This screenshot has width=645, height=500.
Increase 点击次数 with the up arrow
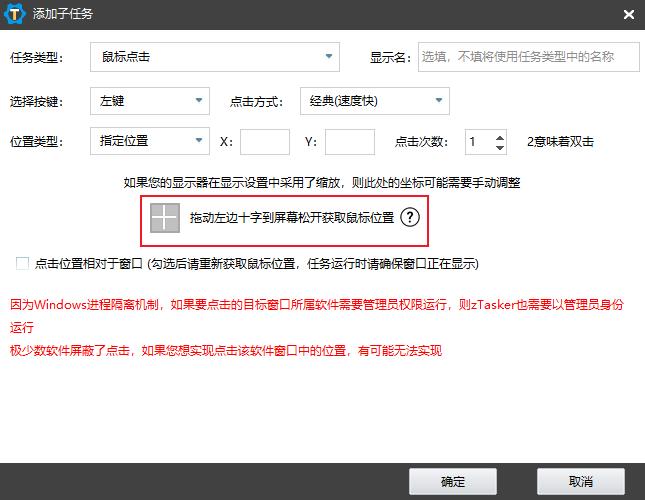(500, 137)
